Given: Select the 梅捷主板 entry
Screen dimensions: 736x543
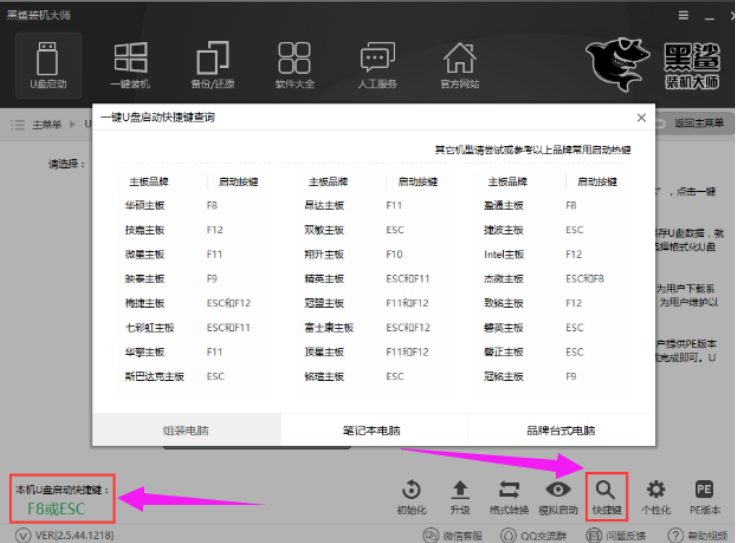Looking at the screenshot, I should [x=145, y=303].
